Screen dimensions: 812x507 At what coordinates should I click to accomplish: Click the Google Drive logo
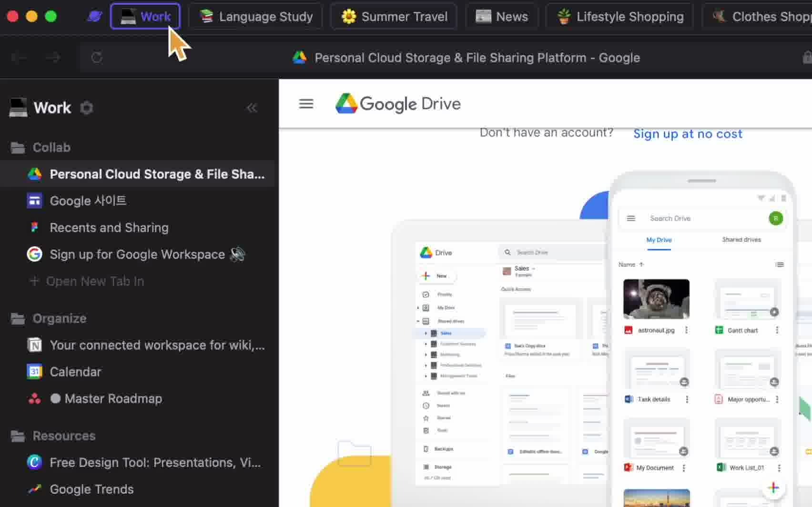pos(398,104)
